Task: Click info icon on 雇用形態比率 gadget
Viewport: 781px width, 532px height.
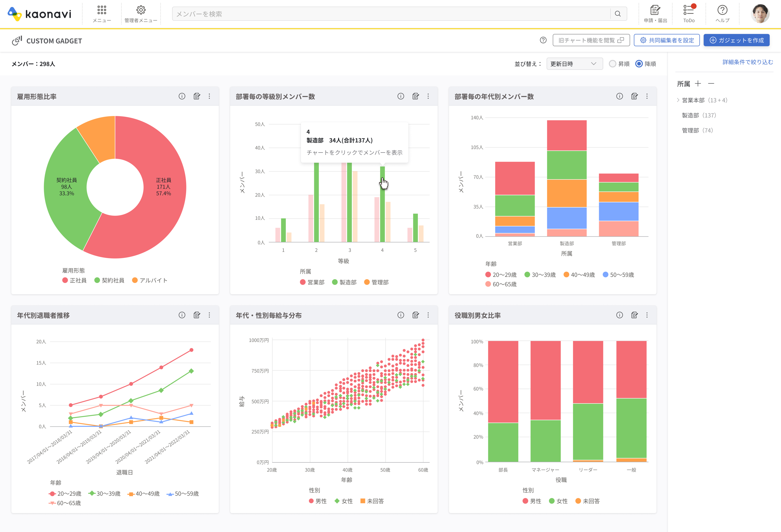Action: pos(182,97)
